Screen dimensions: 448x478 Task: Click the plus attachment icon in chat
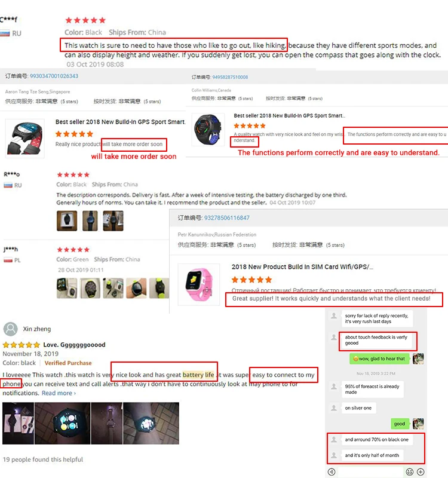[421, 471]
